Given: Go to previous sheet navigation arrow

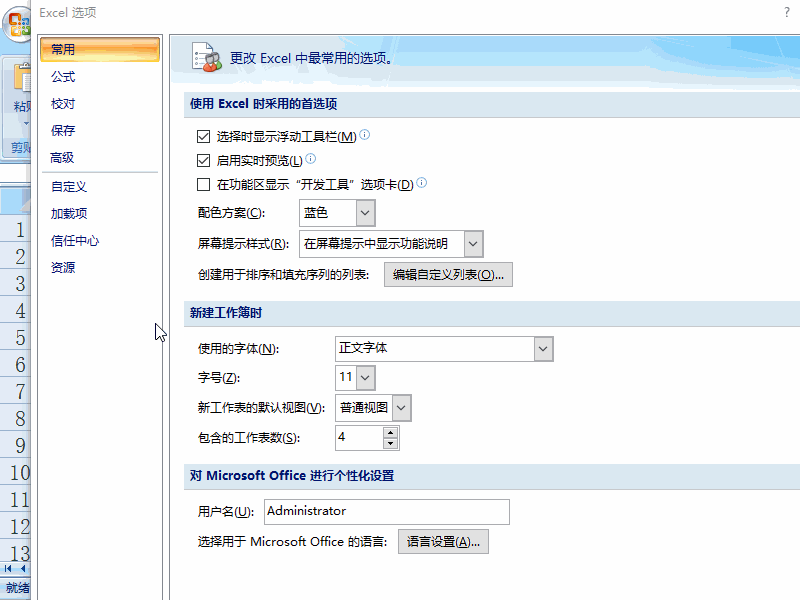Looking at the screenshot, I should coord(23,568).
